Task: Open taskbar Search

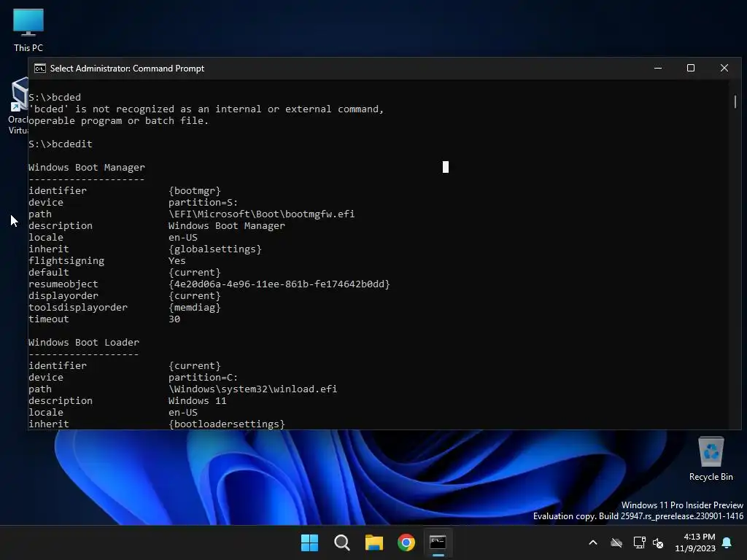Action: point(341,542)
